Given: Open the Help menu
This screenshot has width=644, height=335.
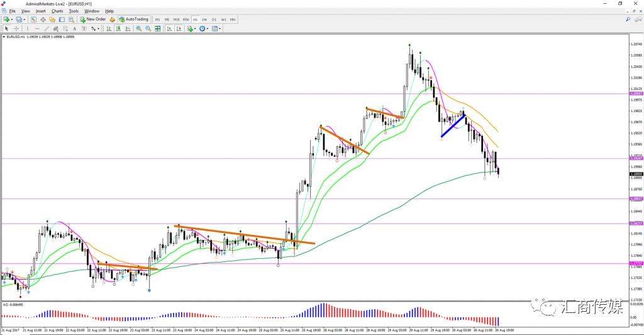Looking at the screenshot, I should tap(109, 11).
